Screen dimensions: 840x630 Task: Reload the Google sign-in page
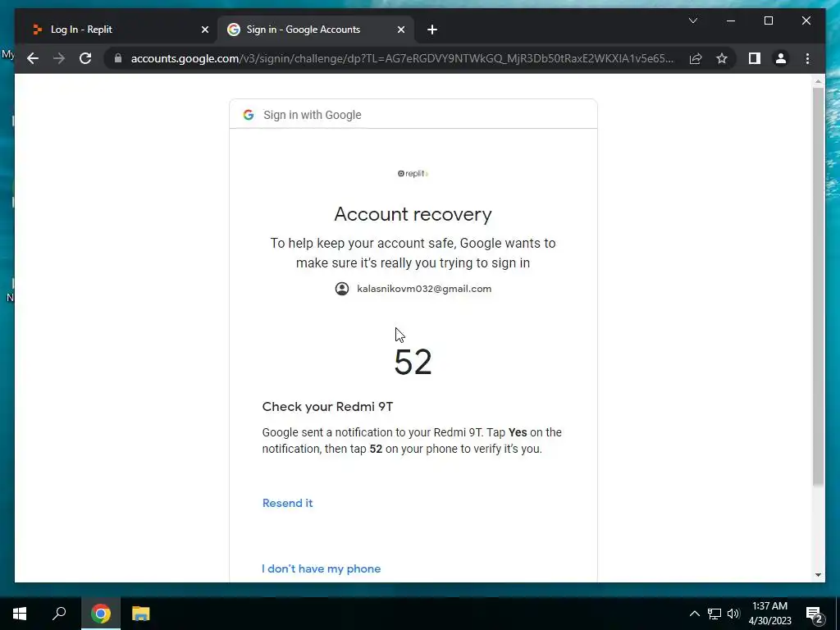[x=85, y=58]
